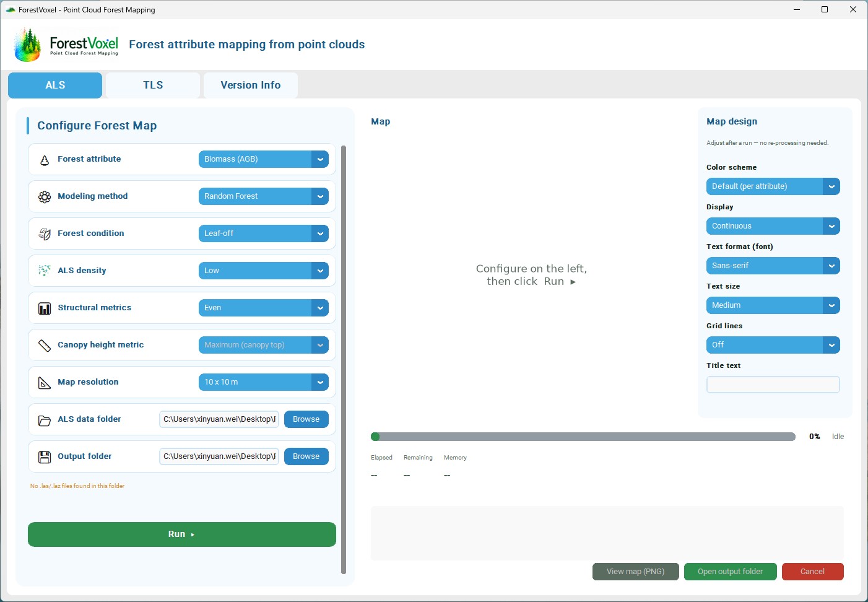The width and height of the screenshot is (868, 602).
Task: Switch to the ALS tab
Action: click(x=55, y=85)
